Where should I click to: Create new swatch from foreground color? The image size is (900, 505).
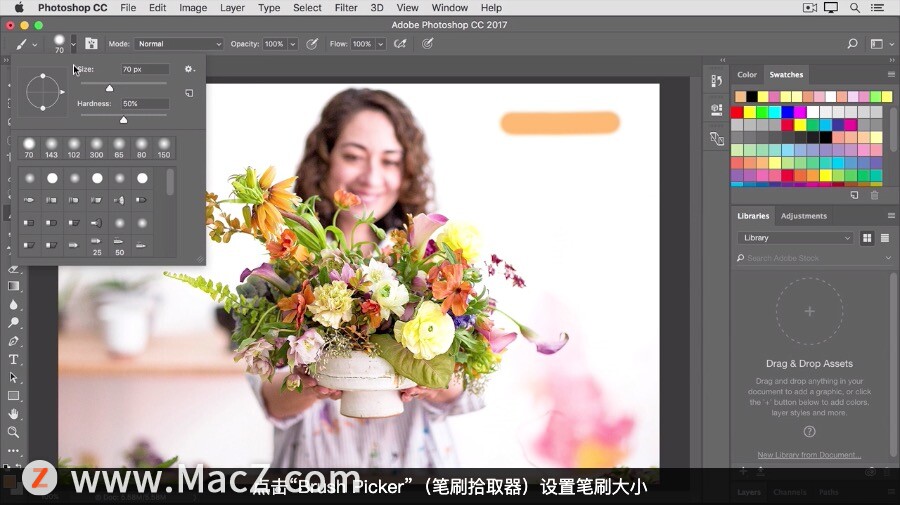(x=854, y=195)
